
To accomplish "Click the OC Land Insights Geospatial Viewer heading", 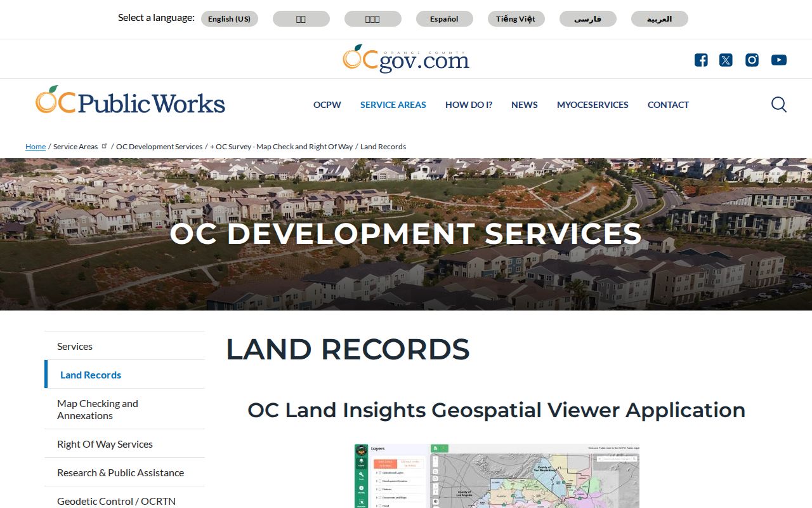I will click(x=496, y=410).
